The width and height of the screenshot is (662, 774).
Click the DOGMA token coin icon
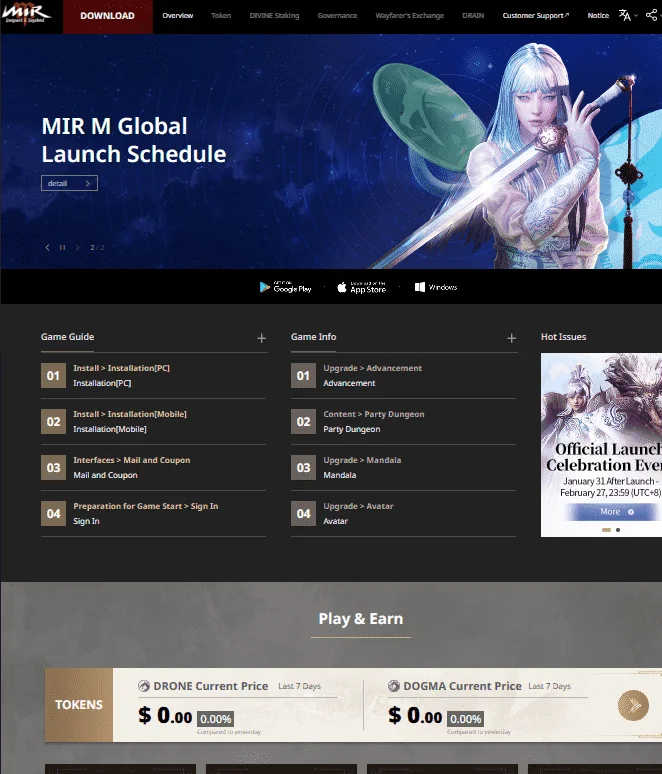click(x=393, y=686)
